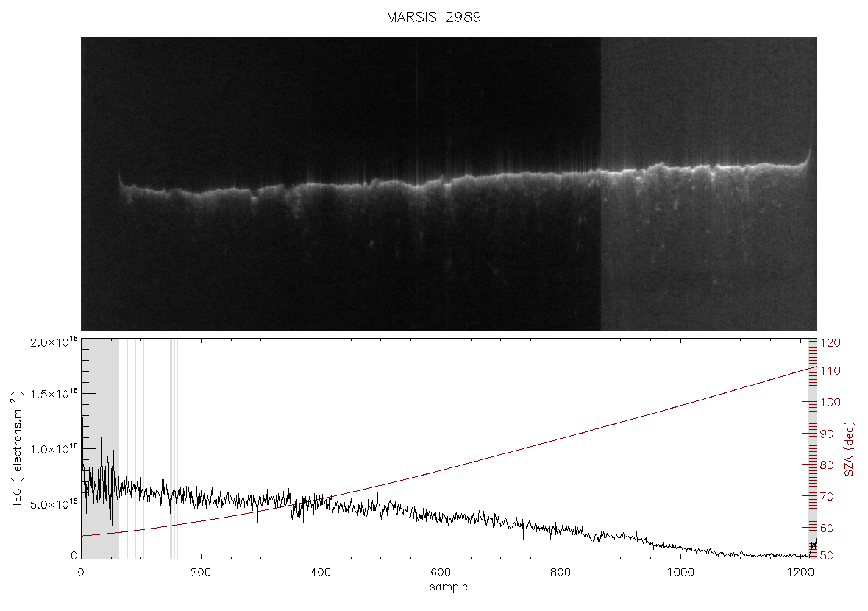Image resolution: width=868 pixels, height=611 pixels.
Task: Click the MARSIS 2989 plot title
Action: 433,17
